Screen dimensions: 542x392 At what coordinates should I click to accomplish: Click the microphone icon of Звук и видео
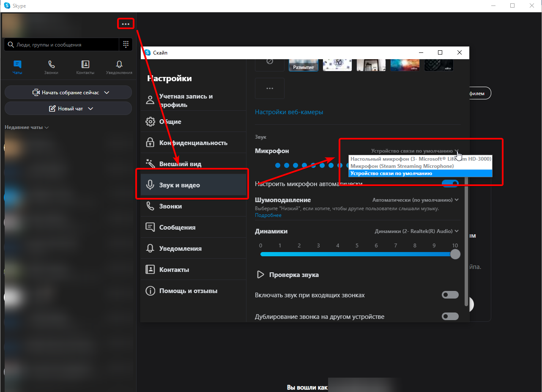(150, 185)
